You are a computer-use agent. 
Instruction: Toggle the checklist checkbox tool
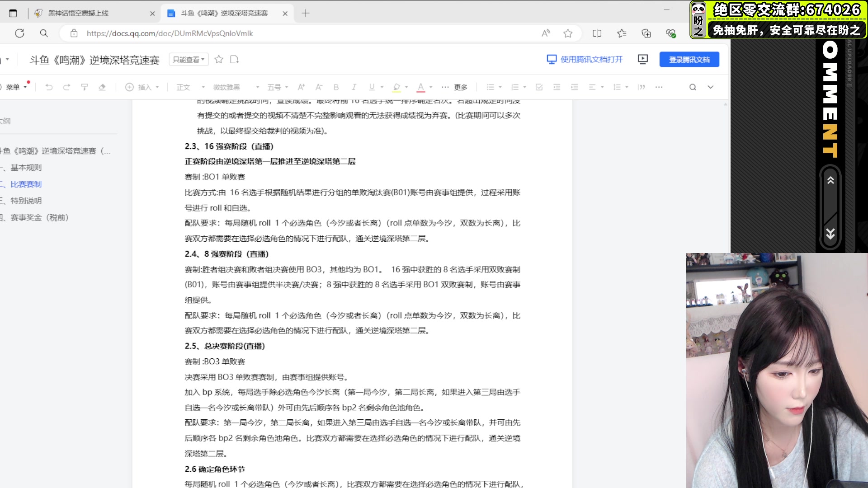tap(539, 87)
